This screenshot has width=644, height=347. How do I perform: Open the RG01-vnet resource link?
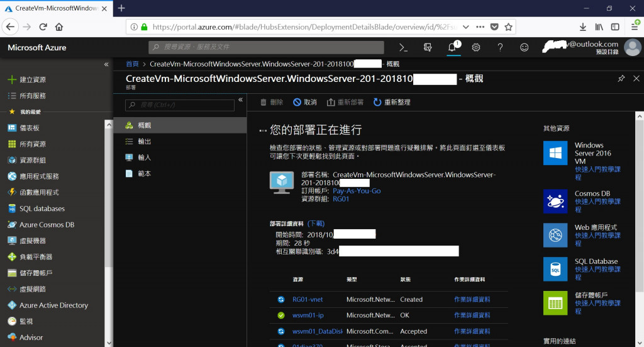[x=308, y=299]
